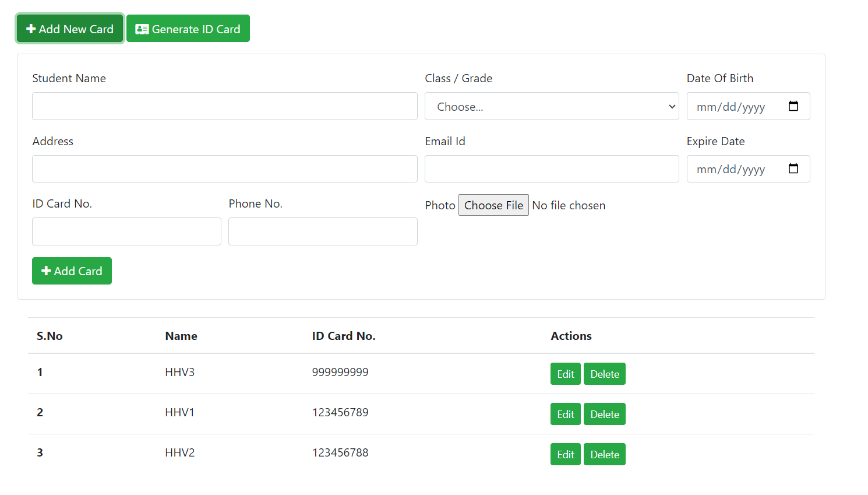Open the Date Of Birth calendar picker icon

[x=793, y=106]
